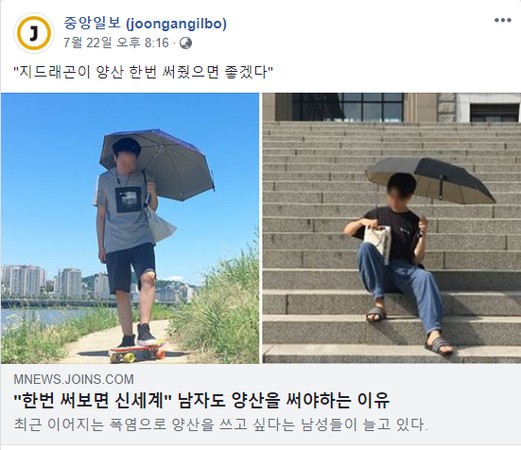The image size is (521, 450).
Task: Click the gray graphic t-shirt in the left photo
Action: point(124,210)
